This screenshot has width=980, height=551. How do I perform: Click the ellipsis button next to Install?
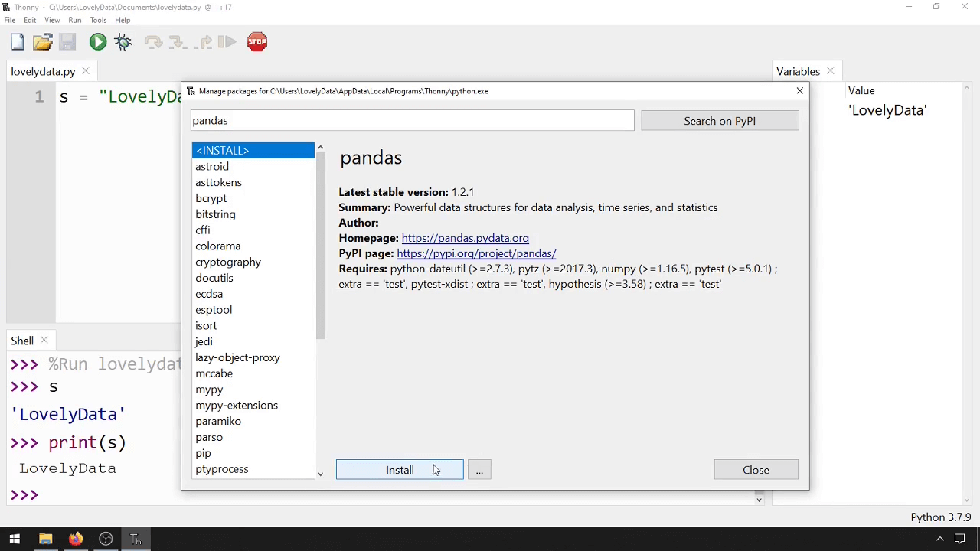click(479, 470)
